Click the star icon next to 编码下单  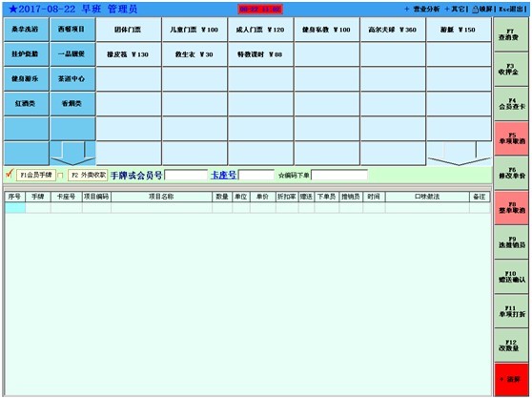tap(281, 176)
